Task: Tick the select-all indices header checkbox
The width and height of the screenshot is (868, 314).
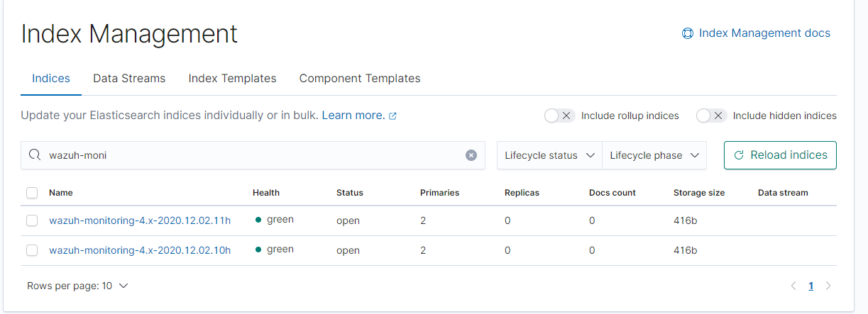Action: click(32, 193)
